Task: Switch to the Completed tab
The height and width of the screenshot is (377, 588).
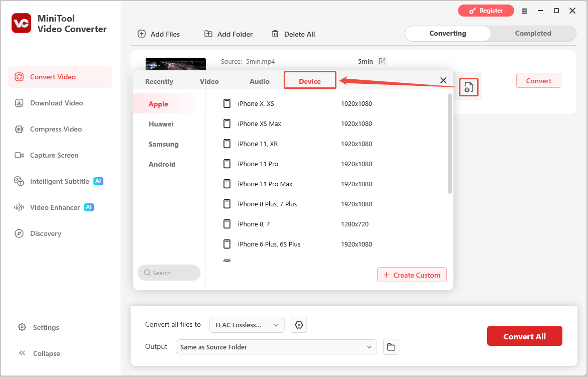Action: click(x=533, y=33)
